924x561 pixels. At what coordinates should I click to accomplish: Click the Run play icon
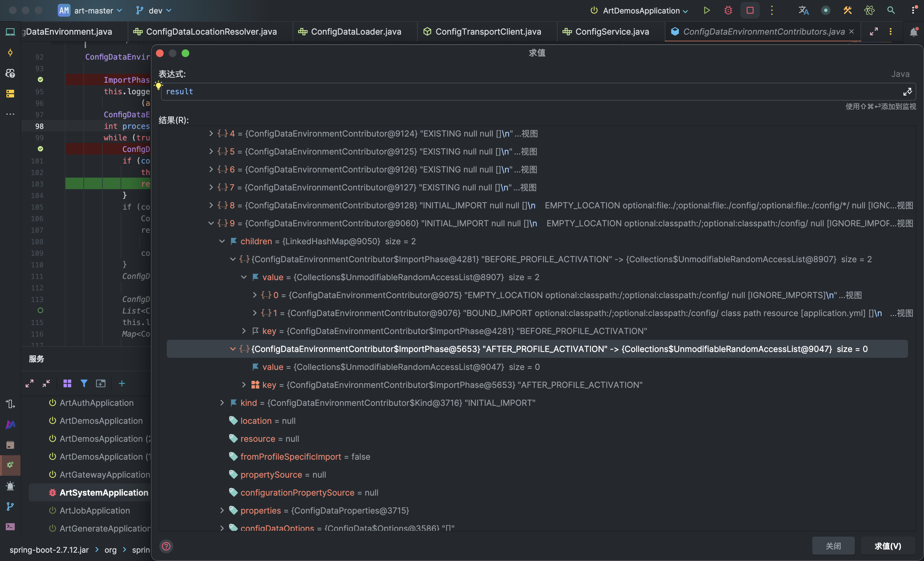pos(706,11)
